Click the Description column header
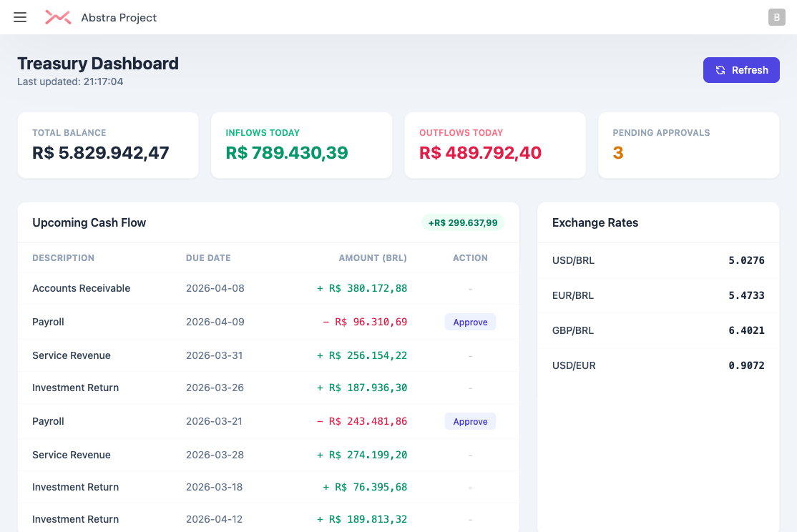Image resolution: width=797 pixels, height=532 pixels. coord(63,257)
